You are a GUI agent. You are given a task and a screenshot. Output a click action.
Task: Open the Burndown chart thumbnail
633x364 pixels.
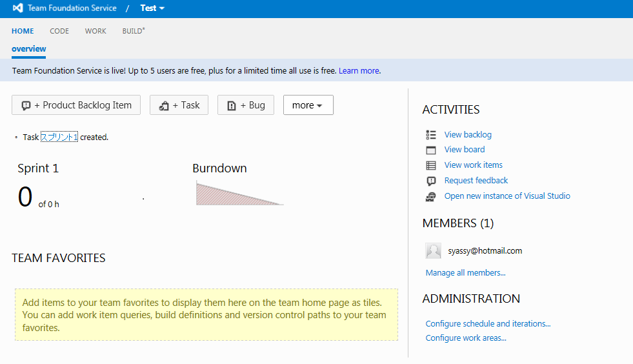coord(240,193)
